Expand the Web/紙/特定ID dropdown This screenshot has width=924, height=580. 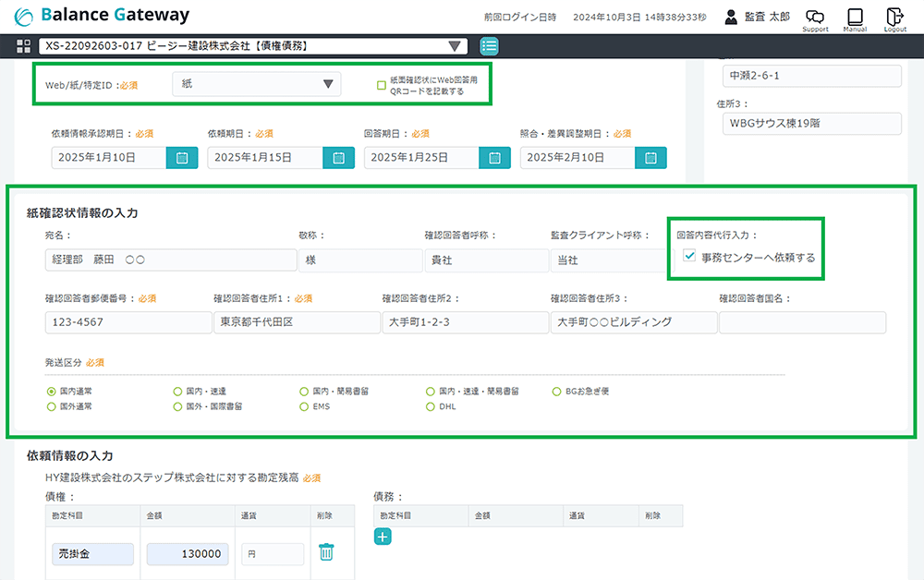point(257,84)
